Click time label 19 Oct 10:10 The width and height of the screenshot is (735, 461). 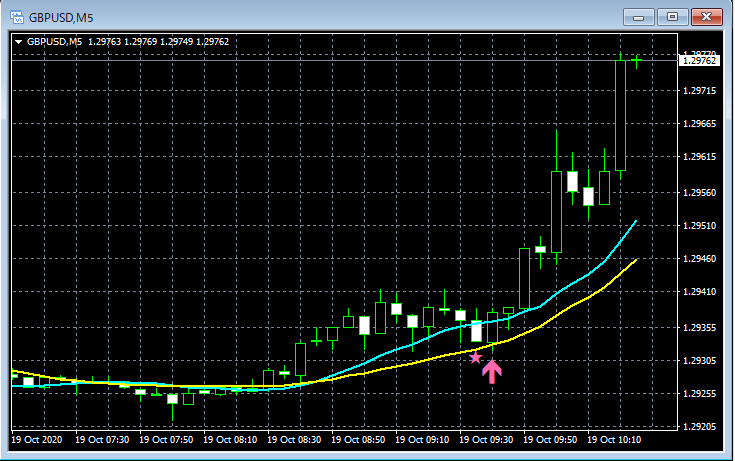pyautogui.click(x=614, y=440)
